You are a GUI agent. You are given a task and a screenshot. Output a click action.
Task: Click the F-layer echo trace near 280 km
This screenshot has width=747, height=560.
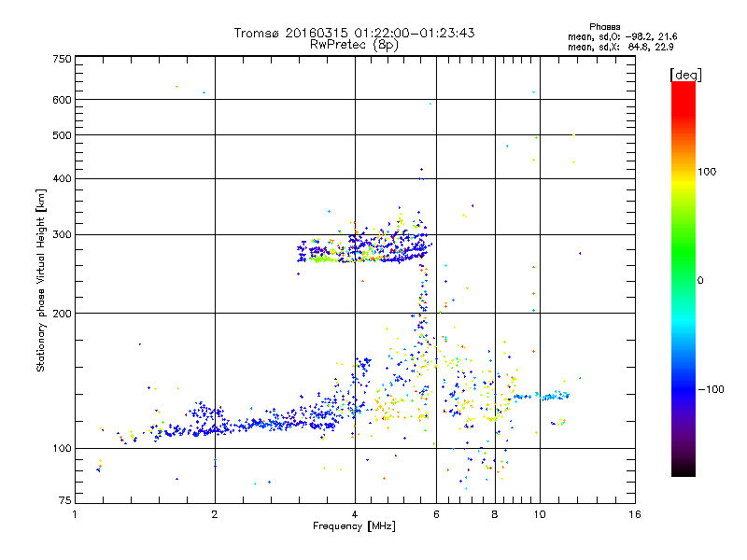click(364, 247)
